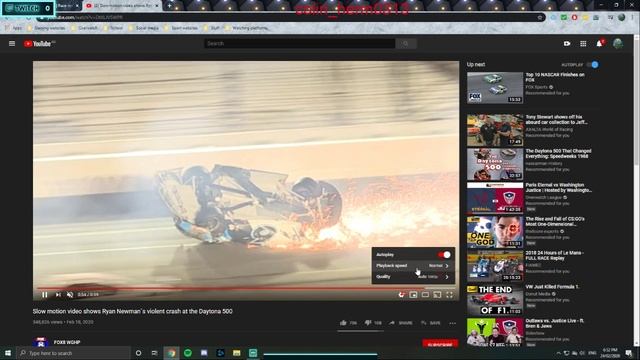Open VW Just Killed Formula 1 thumbnail
This screenshot has height=360, width=640.
coord(495,300)
